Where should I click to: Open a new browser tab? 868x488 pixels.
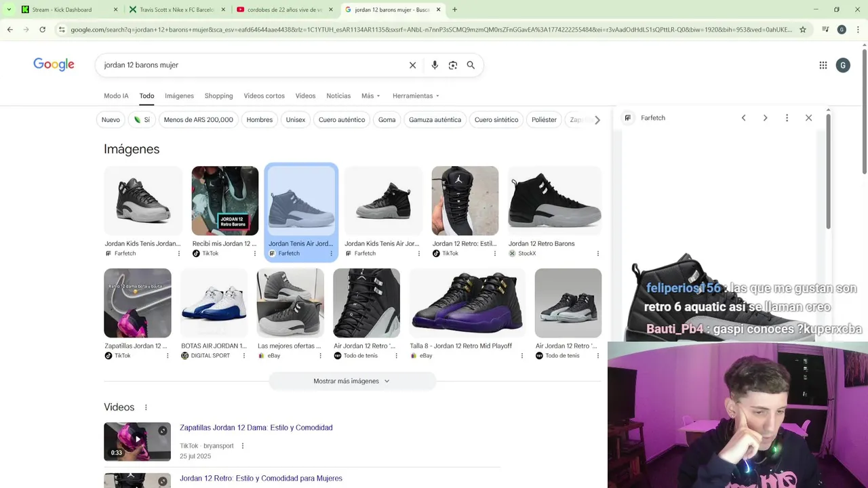point(454,9)
